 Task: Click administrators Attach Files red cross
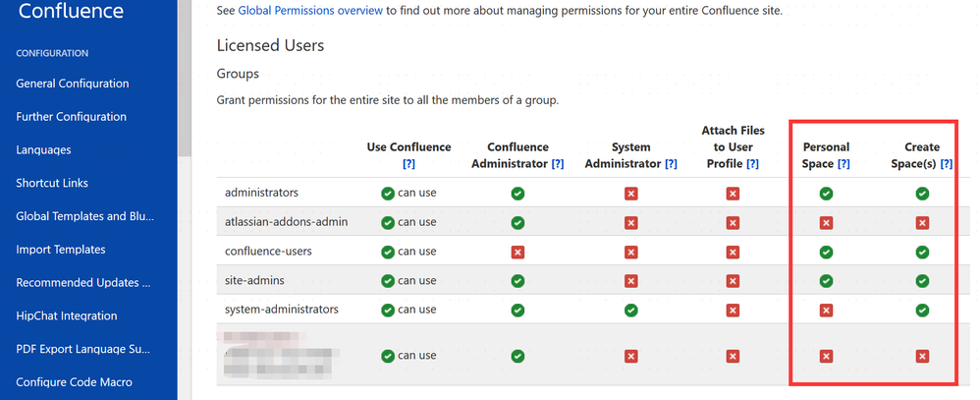pyautogui.click(x=734, y=194)
